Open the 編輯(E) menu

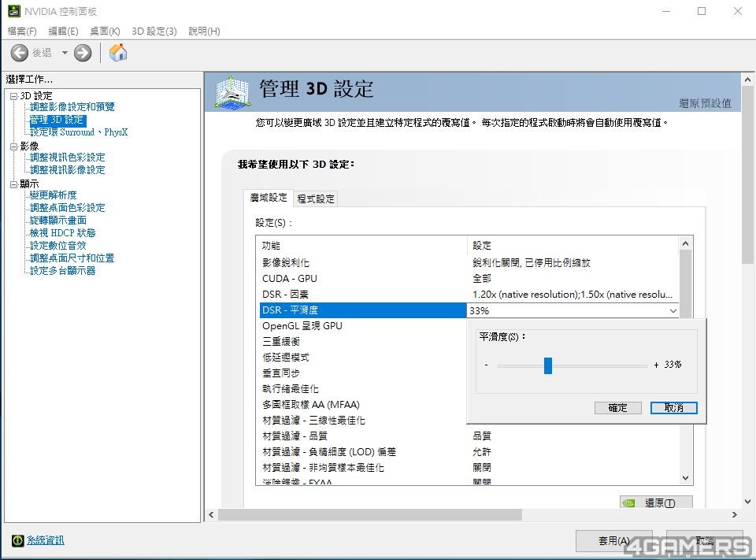click(63, 32)
